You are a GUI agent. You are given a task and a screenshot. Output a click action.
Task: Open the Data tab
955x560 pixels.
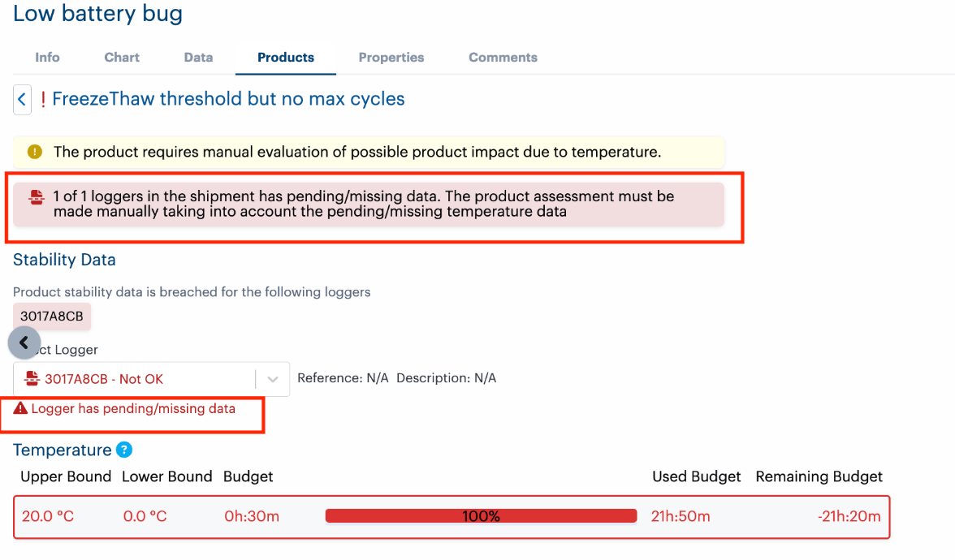(x=198, y=57)
